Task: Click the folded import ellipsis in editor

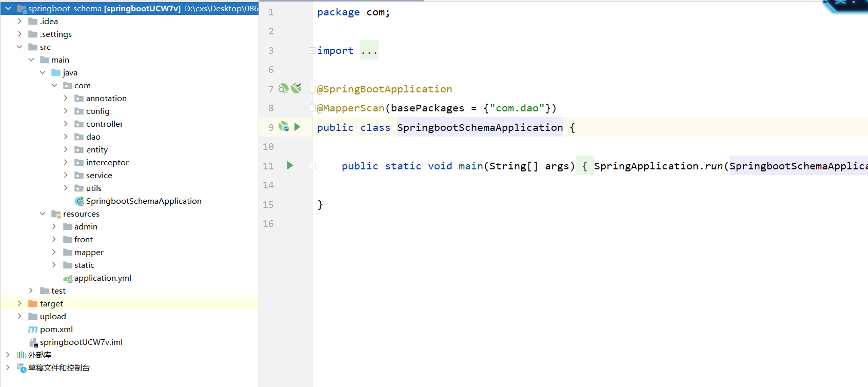Action: pyautogui.click(x=369, y=50)
